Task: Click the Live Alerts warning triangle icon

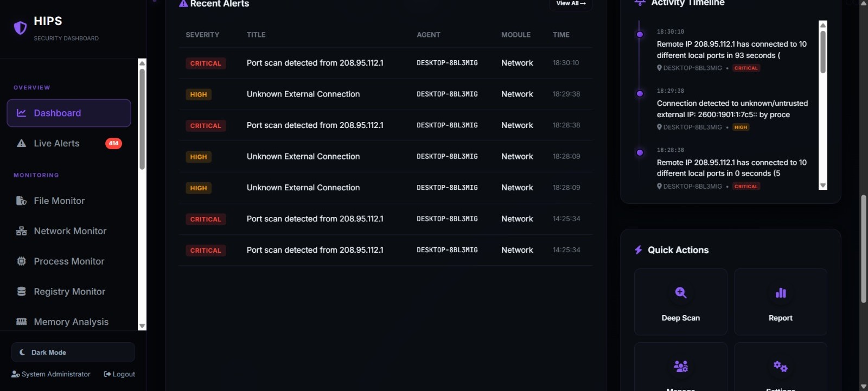Action: click(22, 143)
